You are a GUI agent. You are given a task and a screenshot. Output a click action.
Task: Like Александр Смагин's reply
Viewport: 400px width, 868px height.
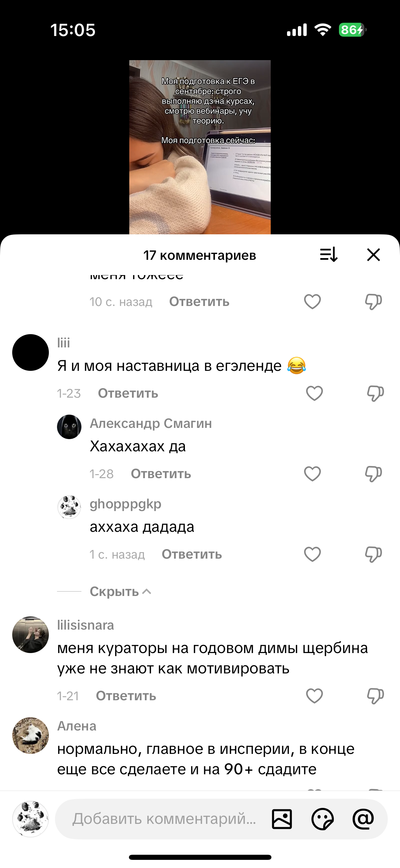pos(312,474)
